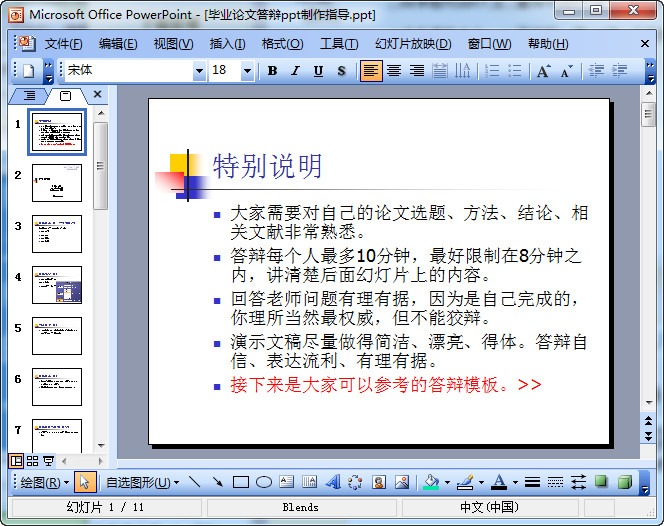The width and height of the screenshot is (664, 526).
Task: Select slide 6 thumbnail
Action: coord(57,387)
